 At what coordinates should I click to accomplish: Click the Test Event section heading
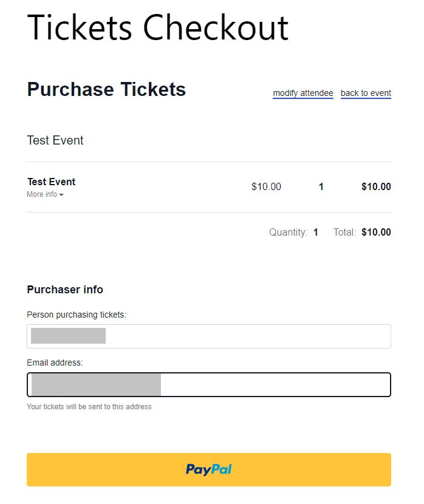[x=55, y=140]
